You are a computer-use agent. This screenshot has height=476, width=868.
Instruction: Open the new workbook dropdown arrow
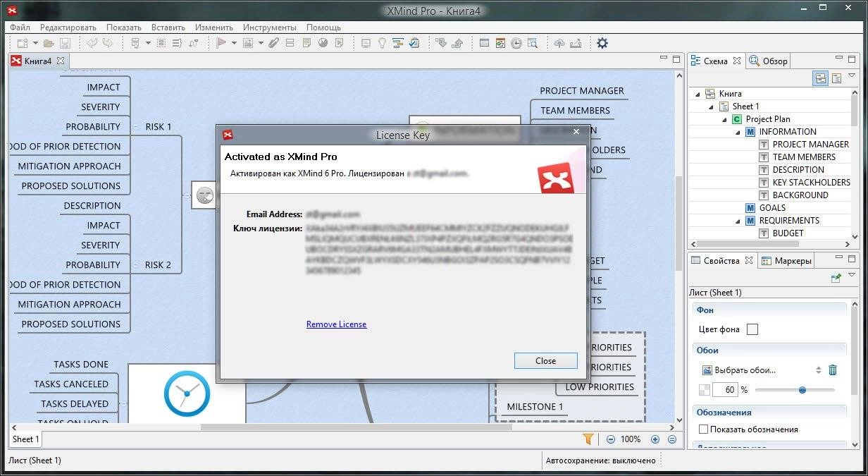pyautogui.click(x=35, y=43)
